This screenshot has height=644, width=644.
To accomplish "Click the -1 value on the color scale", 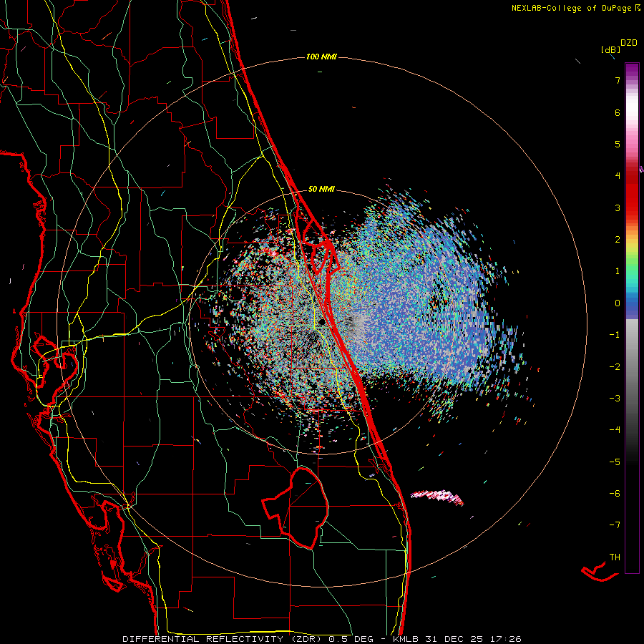I will (615, 335).
